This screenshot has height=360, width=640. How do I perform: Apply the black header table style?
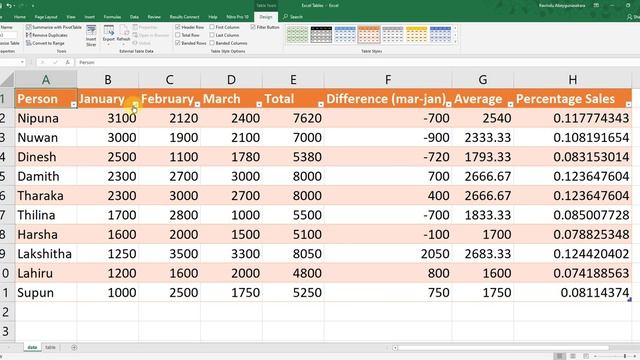click(x=321, y=35)
